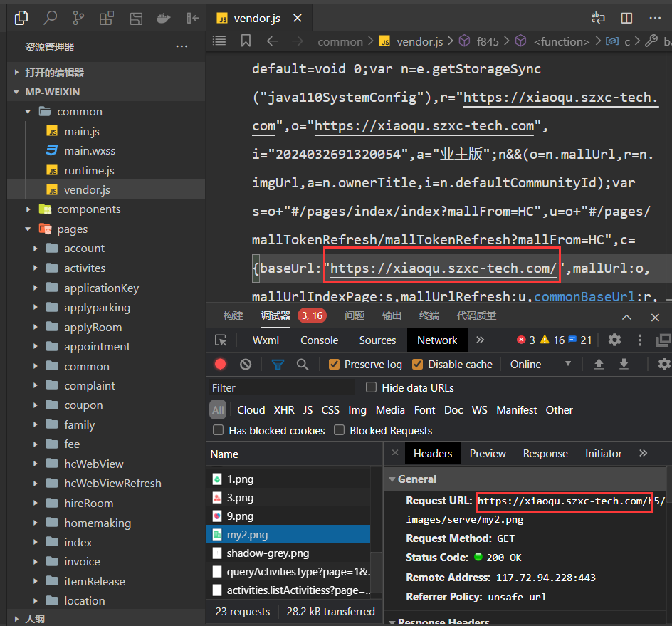Open the Response tab of request

545,454
